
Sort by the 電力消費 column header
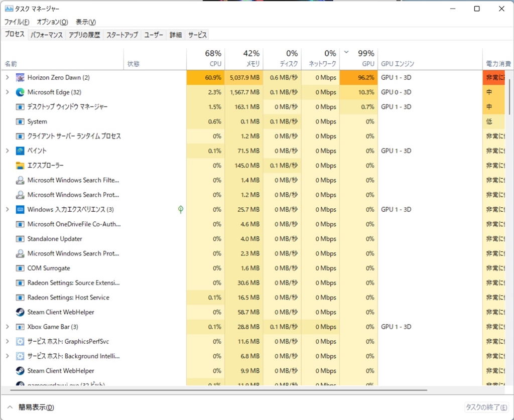[x=498, y=59]
